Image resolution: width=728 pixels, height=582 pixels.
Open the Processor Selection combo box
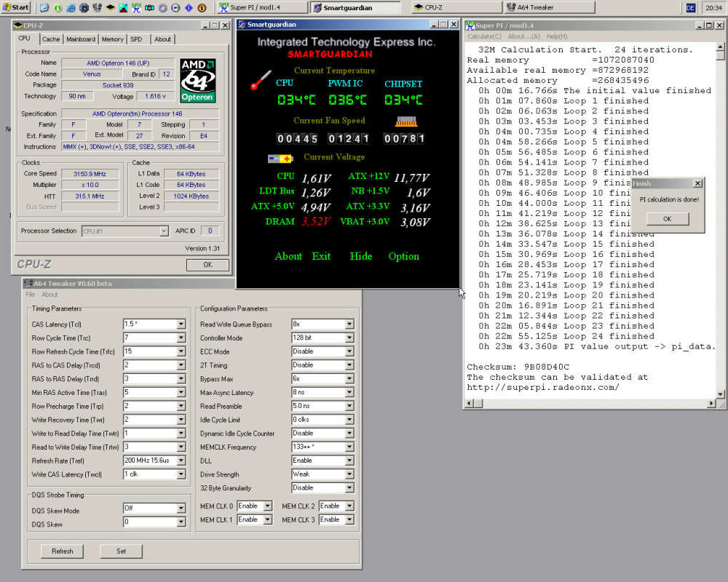164,231
